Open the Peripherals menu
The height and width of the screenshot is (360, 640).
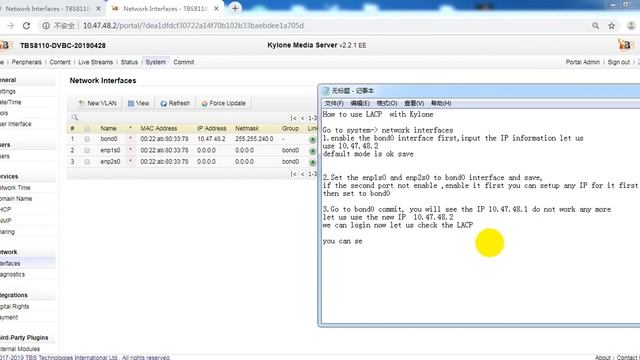[x=27, y=62]
